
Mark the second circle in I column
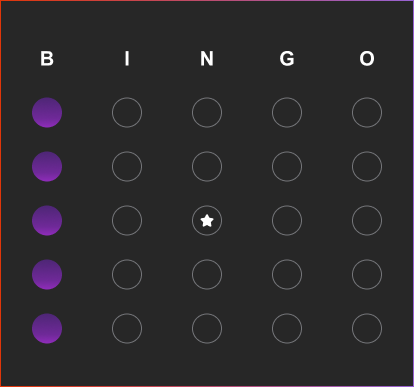[x=127, y=167]
